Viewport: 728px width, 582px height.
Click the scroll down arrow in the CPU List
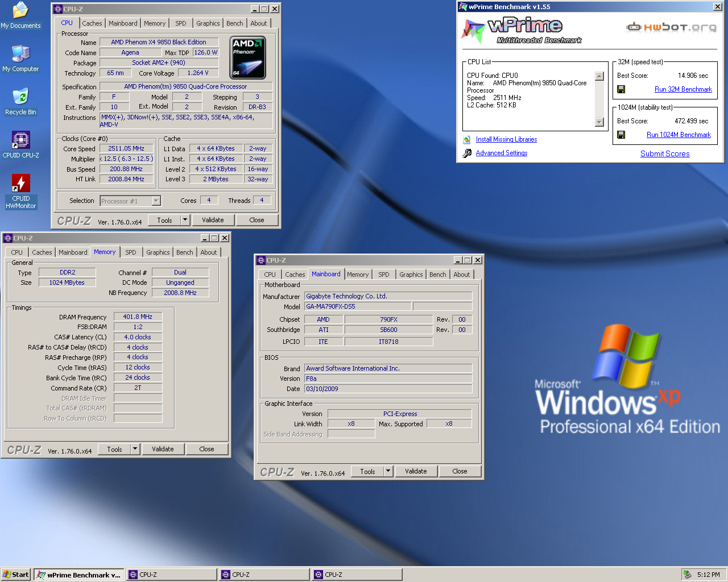[599, 122]
